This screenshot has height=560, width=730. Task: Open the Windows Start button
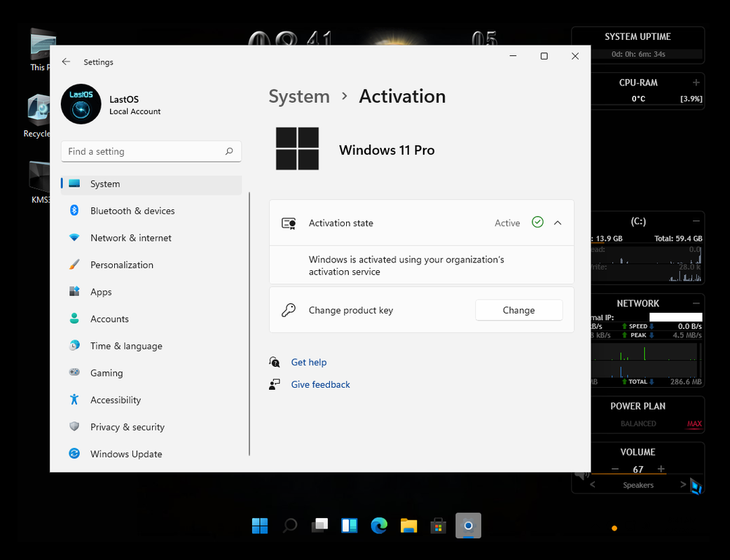click(260, 526)
